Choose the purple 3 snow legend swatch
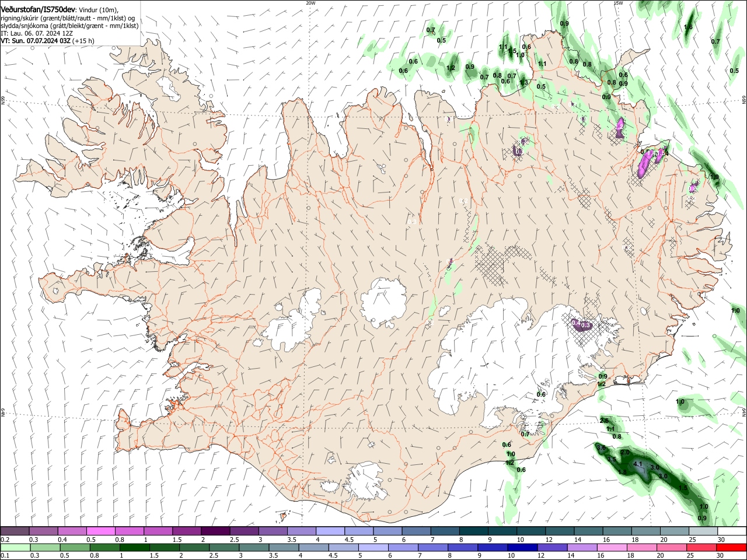The image size is (747, 560). tap(273, 531)
